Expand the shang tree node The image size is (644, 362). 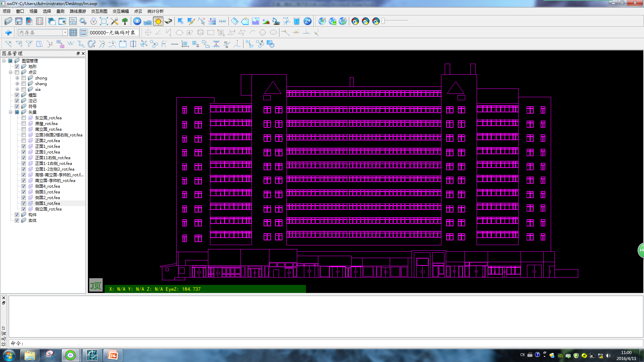(x=17, y=83)
